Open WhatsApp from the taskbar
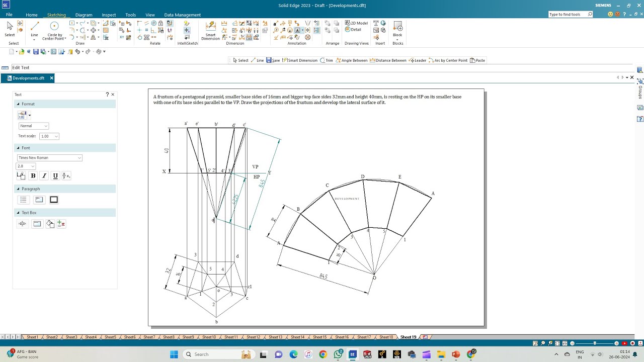This screenshot has width=644, height=362. tap(338, 354)
